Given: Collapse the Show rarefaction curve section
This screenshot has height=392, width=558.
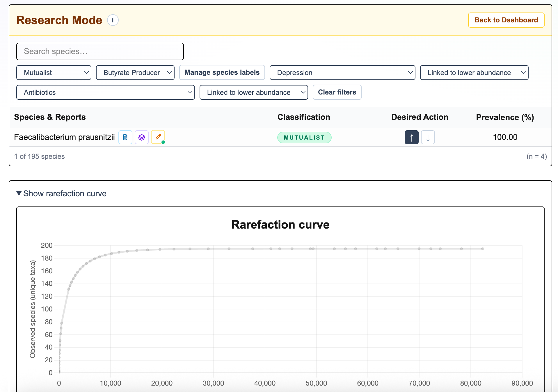Looking at the screenshot, I should click(x=62, y=194).
